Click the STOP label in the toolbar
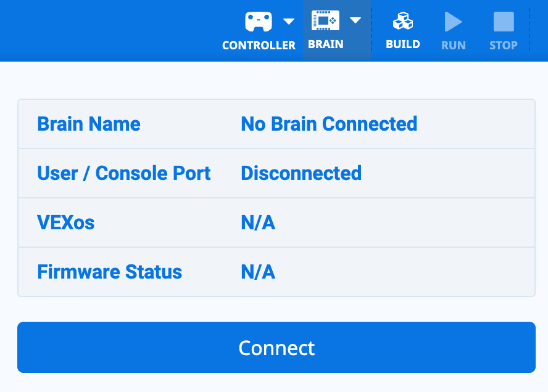 (503, 45)
